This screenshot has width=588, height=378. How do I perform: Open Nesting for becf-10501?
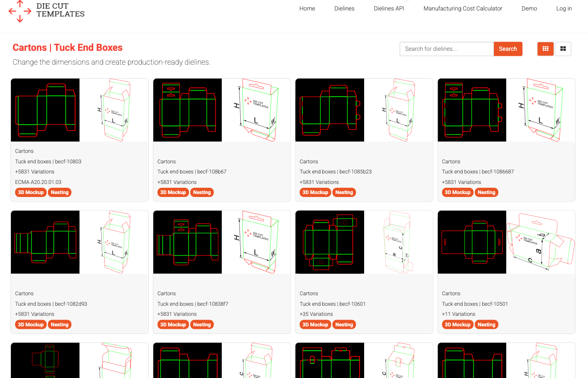(487, 325)
